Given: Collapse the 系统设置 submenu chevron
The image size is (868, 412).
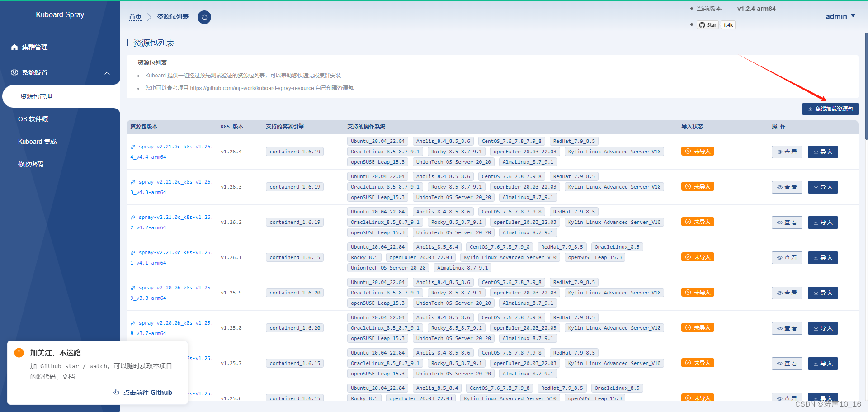Looking at the screenshot, I should [x=107, y=73].
